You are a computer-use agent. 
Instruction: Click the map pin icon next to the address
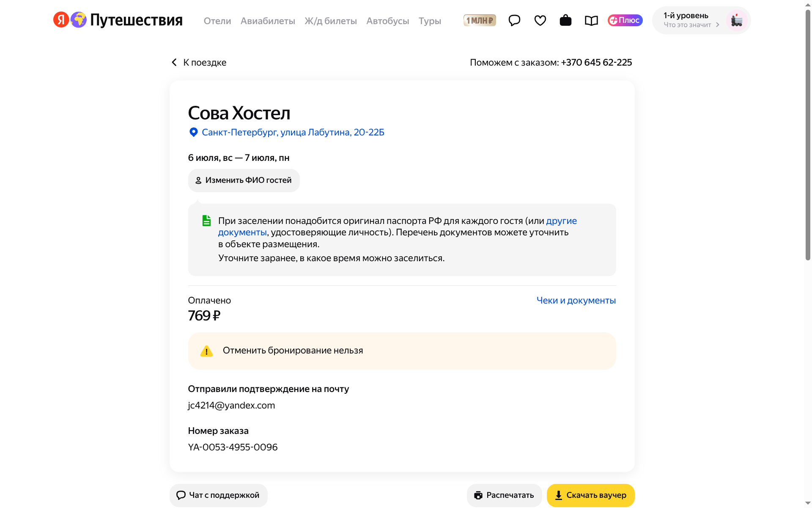coord(193,133)
